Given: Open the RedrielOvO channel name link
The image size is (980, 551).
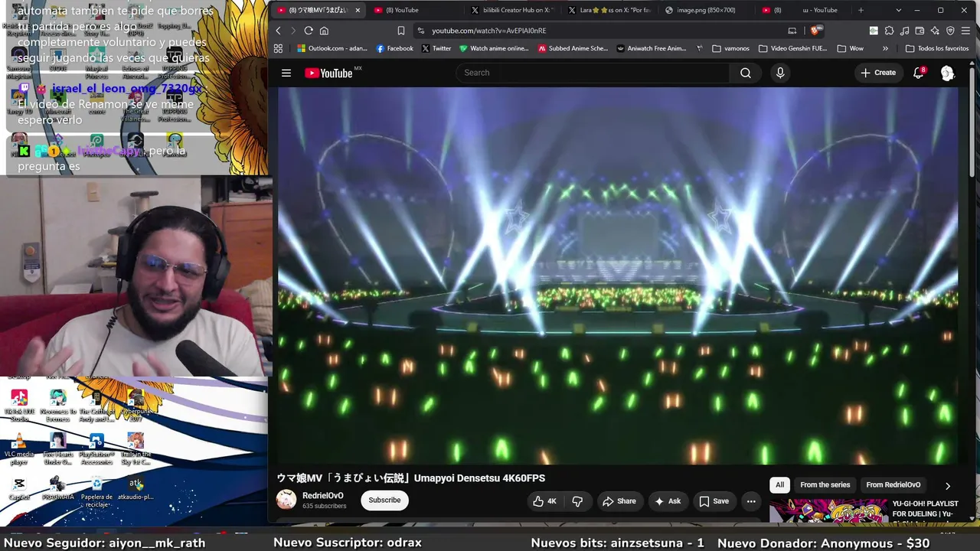Looking at the screenshot, I should pyautogui.click(x=323, y=496).
